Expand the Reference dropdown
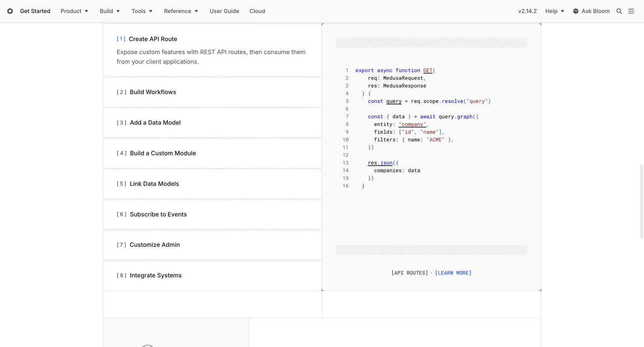Viewport: 644px width, 347px height. tap(181, 11)
